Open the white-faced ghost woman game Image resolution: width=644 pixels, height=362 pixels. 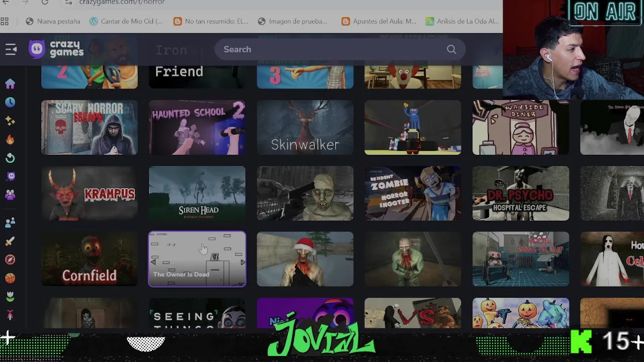612,259
